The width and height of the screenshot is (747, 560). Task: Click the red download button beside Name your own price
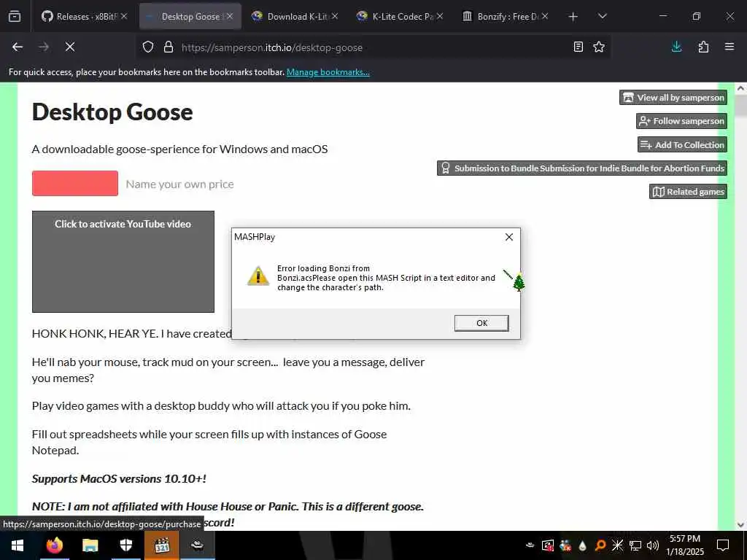[75, 183]
